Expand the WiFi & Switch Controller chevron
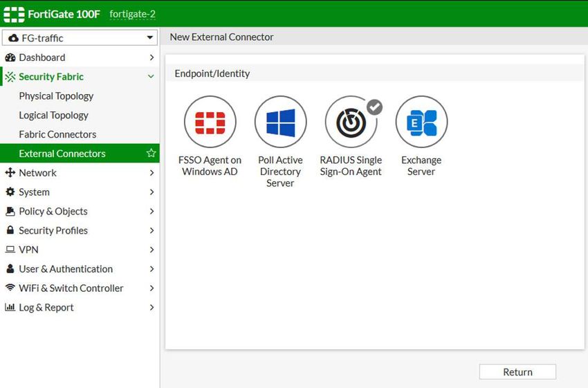The width and height of the screenshot is (588, 388). pyautogui.click(x=151, y=288)
